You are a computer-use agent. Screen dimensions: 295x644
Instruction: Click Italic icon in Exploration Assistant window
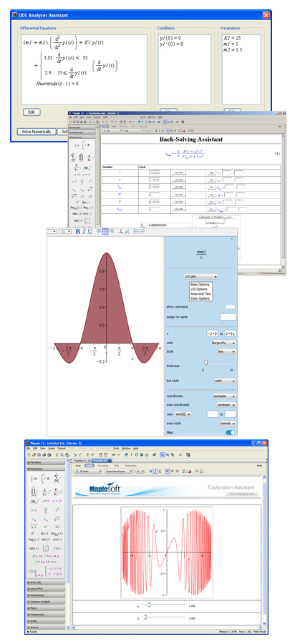coord(155,472)
